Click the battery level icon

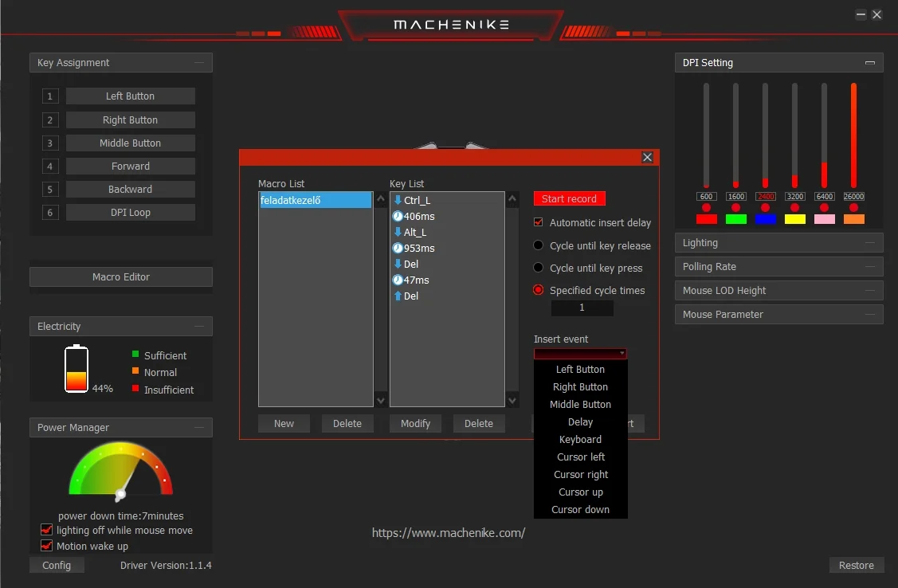coord(76,369)
